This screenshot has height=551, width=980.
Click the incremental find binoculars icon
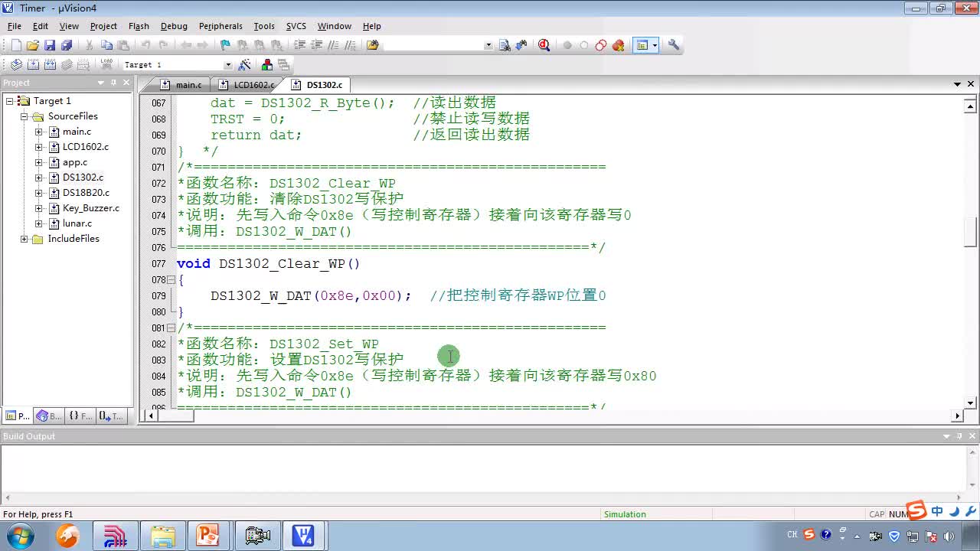coord(522,45)
